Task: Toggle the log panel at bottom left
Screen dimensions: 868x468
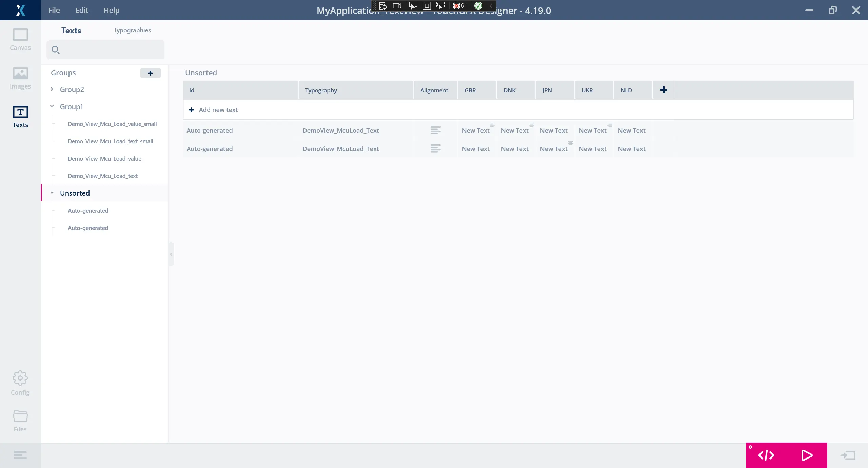Action: tap(20, 455)
